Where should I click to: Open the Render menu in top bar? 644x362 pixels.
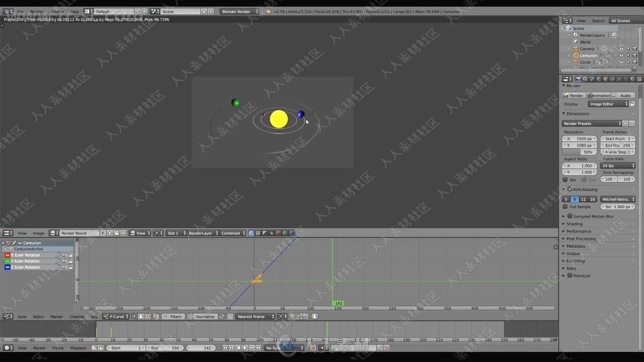tap(37, 11)
